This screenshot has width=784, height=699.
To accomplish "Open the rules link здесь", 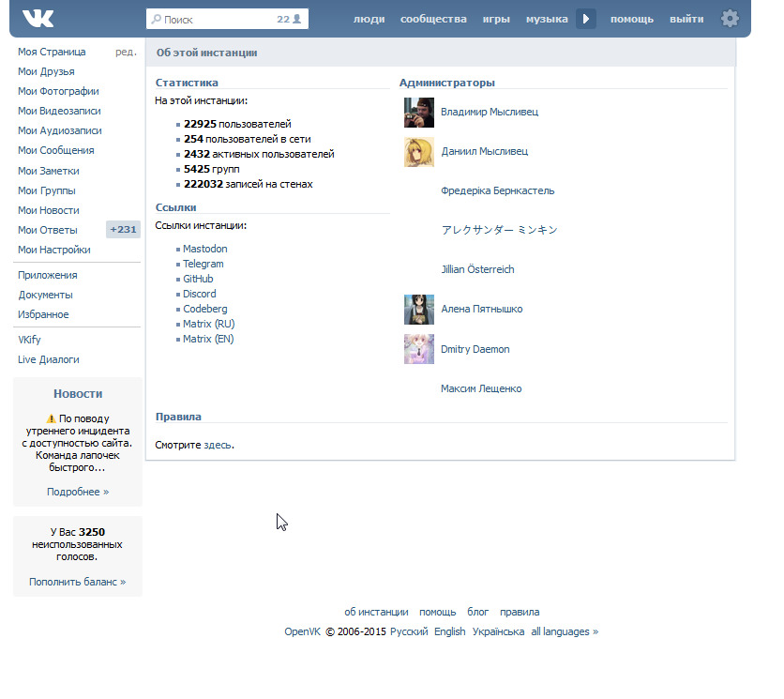I will pos(218,445).
